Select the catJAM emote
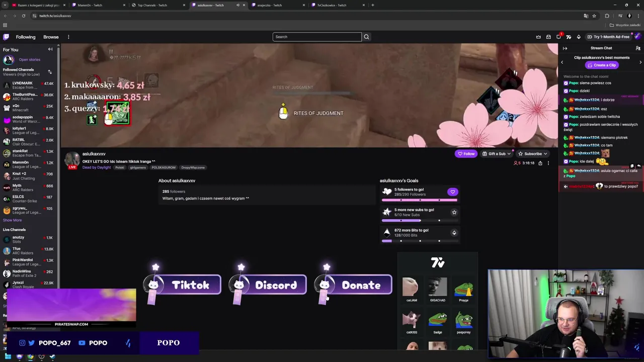Image resolution: width=644 pixels, height=362 pixels. point(412,290)
